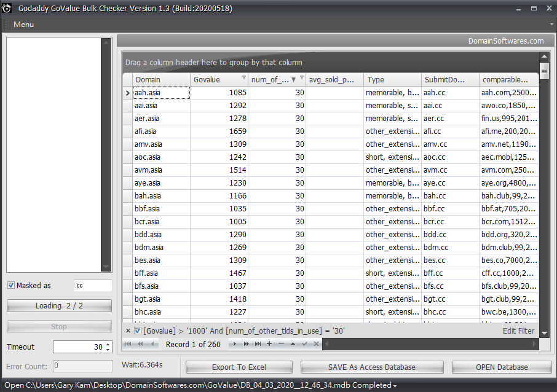Go to previous record

click(x=152, y=343)
